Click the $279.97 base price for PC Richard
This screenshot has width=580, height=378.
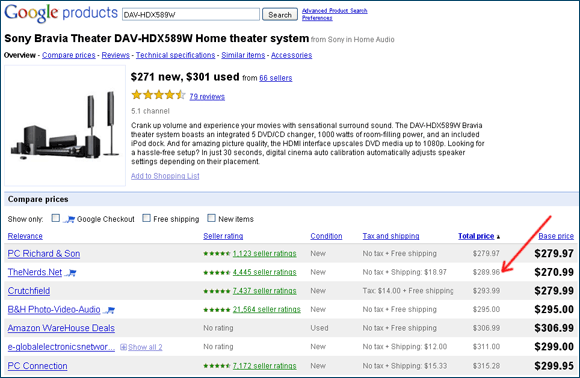(x=554, y=254)
